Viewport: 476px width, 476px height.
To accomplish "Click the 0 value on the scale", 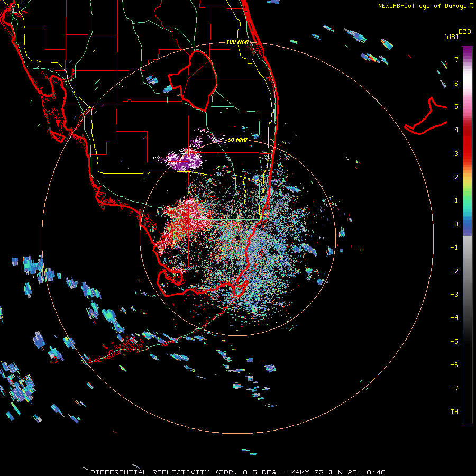I will pyautogui.click(x=456, y=224).
